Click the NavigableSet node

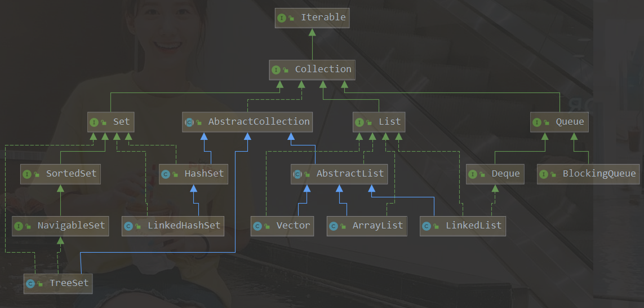60,226
